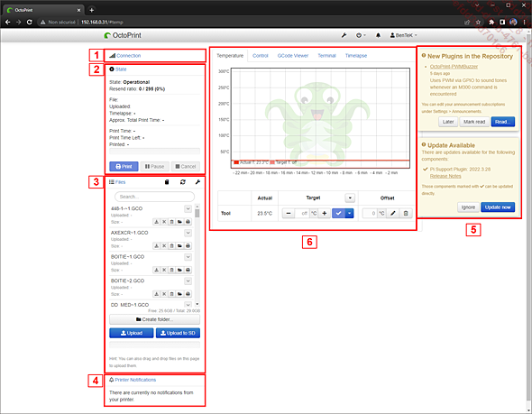Move the BOITIE~2.GCO file

164,294
